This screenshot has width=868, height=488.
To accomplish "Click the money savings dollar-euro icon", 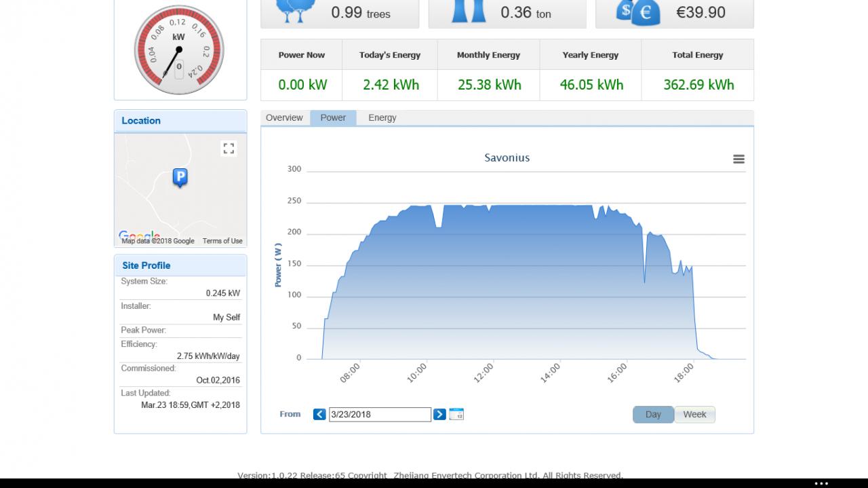I will coord(637,12).
